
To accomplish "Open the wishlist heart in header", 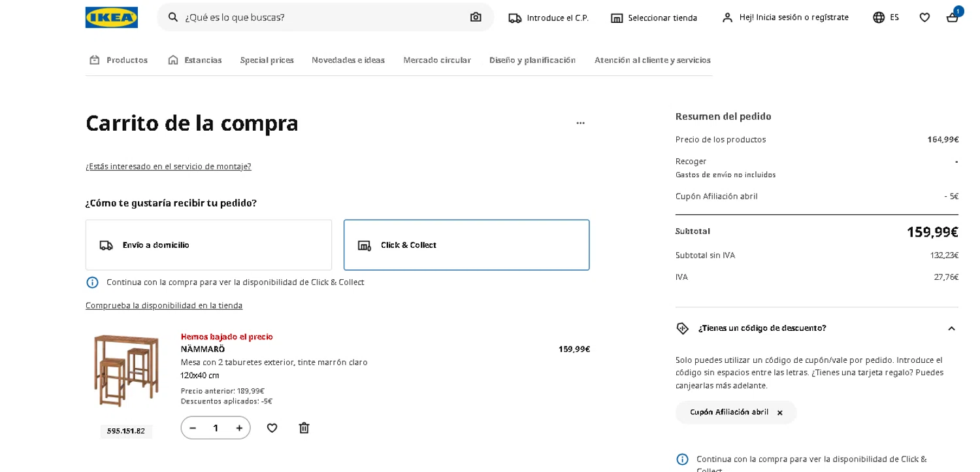I will click(x=924, y=18).
